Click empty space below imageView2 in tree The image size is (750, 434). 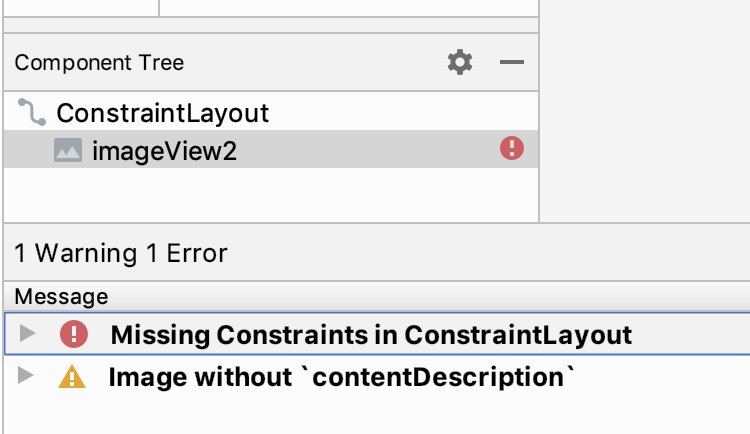pyautogui.click(x=270, y=194)
